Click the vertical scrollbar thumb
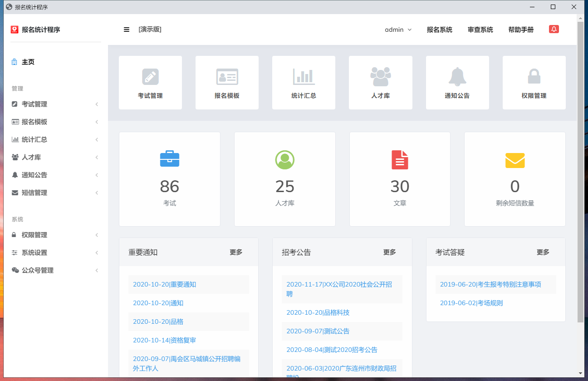Image resolution: width=588 pixels, height=381 pixels. tap(580, 172)
